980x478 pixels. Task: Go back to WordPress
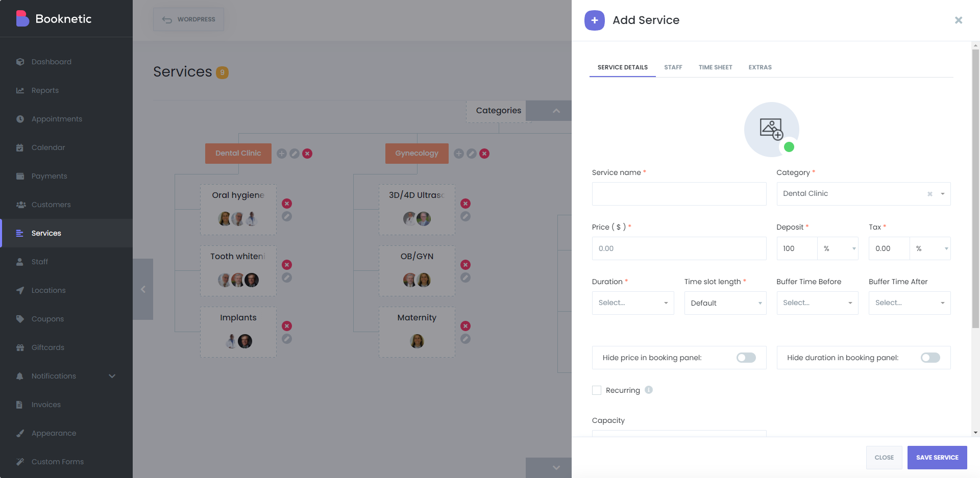[x=188, y=19]
